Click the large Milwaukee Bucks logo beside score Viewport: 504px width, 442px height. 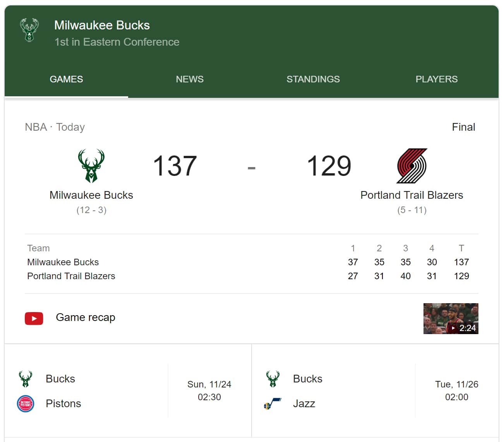(91, 166)
